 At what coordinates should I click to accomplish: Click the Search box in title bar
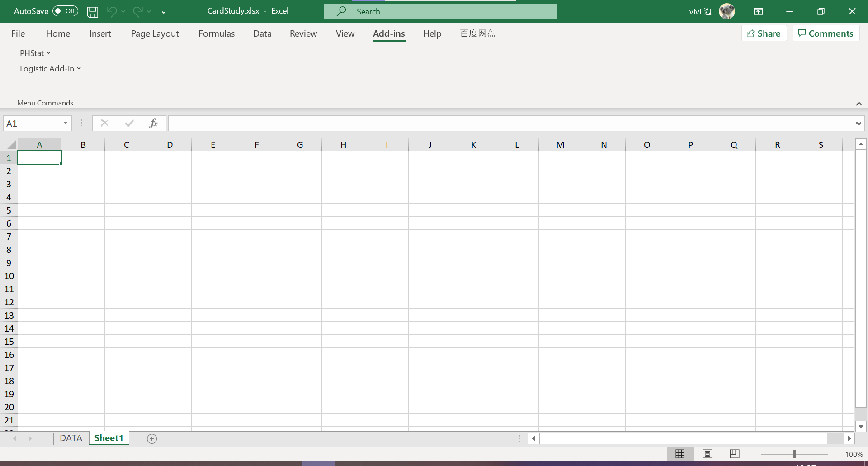[440, 11]
